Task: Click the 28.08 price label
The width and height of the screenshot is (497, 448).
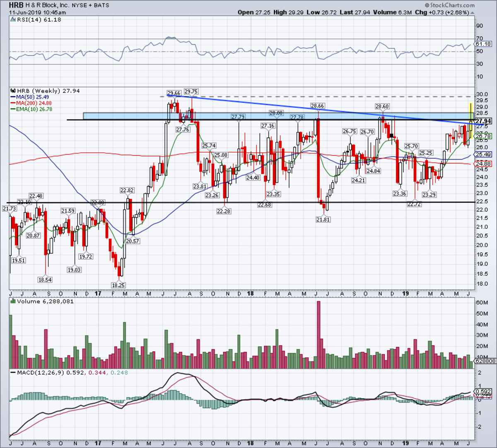Action: click(x=276, y=113)
